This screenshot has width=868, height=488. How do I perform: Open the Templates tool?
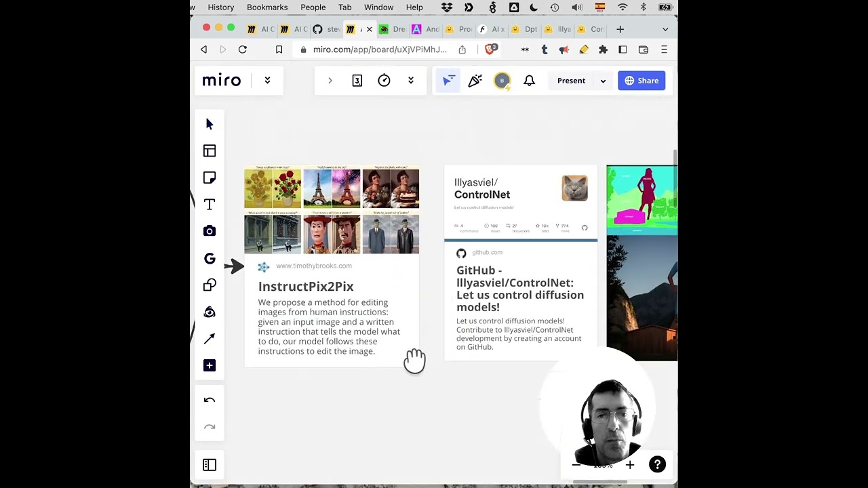210,150
